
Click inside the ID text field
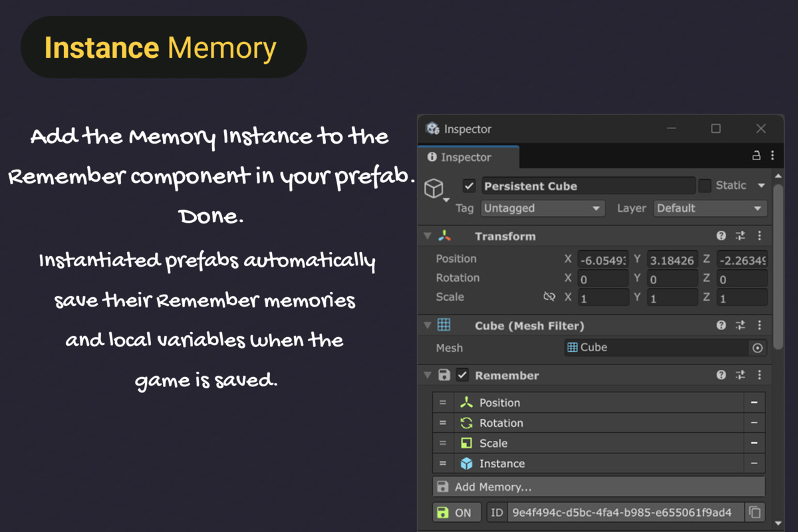625,512
